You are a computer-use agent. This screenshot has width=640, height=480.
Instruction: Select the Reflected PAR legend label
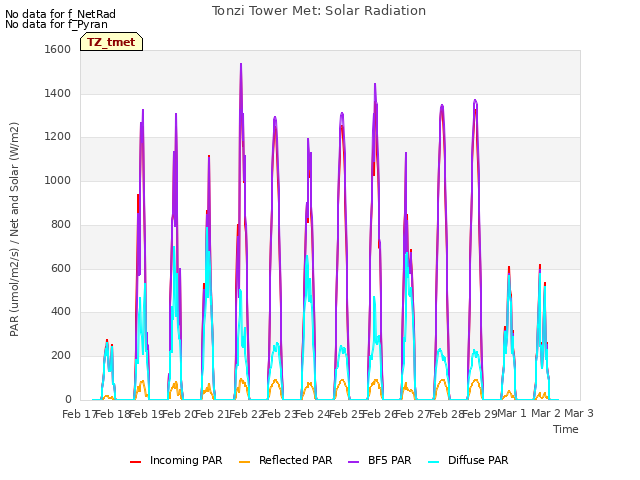coord(296,460)
